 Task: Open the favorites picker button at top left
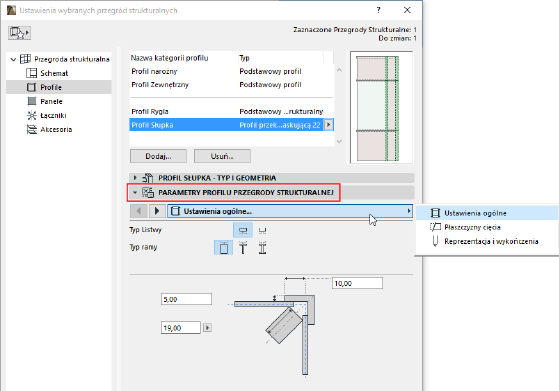19,33
